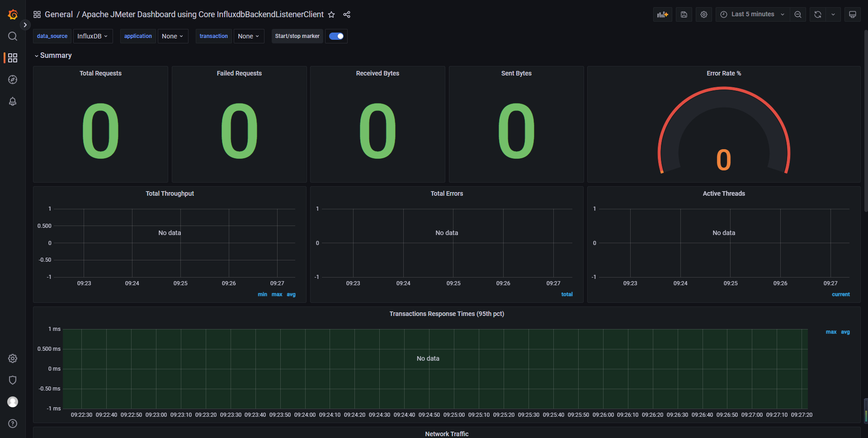Screen dimensions: 868x438
Task: Collapse the Summary row
Action: coord(53,55)
